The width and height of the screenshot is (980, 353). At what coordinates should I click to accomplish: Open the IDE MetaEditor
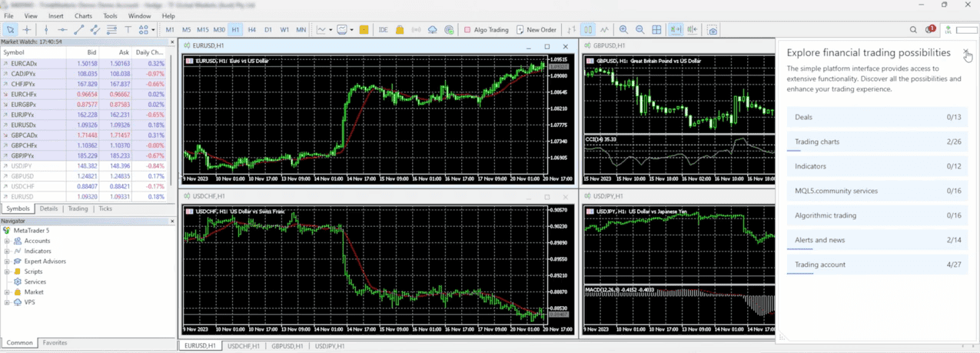383,30
